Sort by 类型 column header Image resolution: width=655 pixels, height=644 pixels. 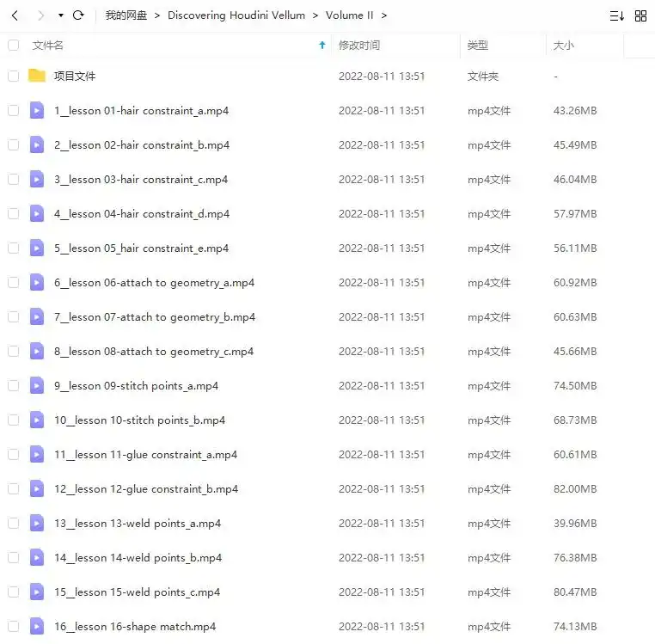tap(477, 45)
